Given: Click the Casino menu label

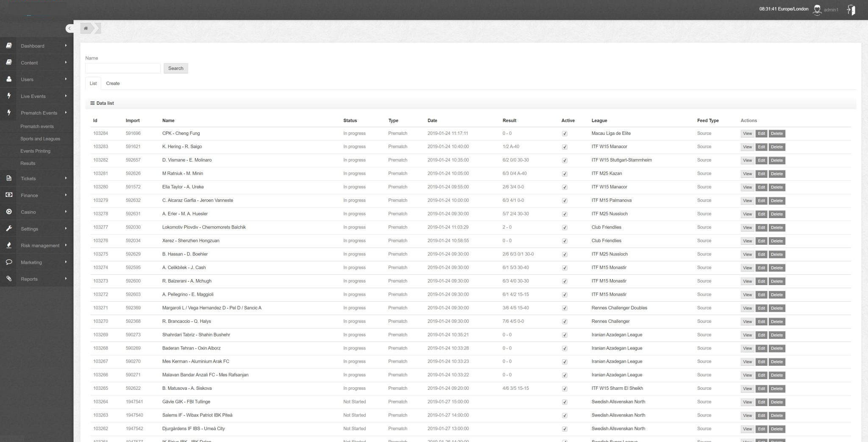Looking at the screenshot, I should [x=28, y=212].
